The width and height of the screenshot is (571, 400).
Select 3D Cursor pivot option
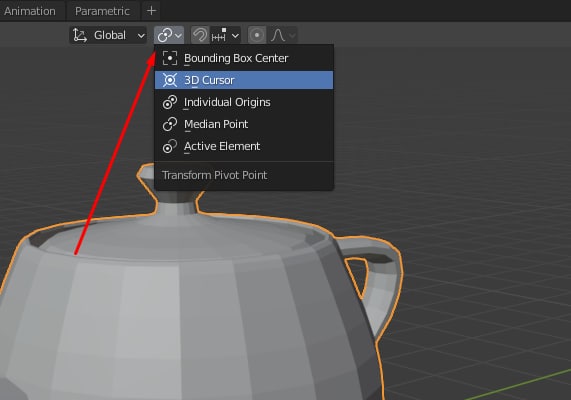[244, 80]
